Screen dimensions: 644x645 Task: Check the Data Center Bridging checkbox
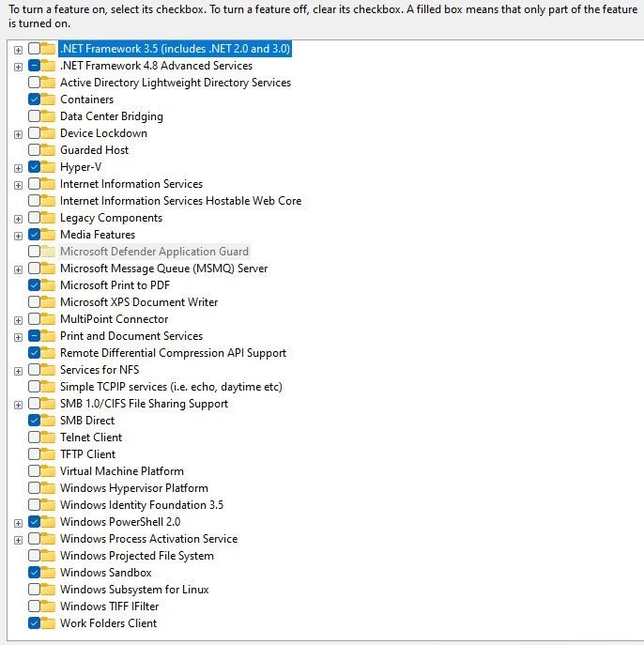pos(34,116)
